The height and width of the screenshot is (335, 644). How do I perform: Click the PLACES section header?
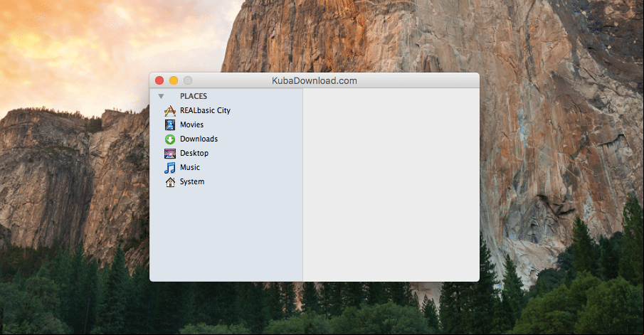194,96
